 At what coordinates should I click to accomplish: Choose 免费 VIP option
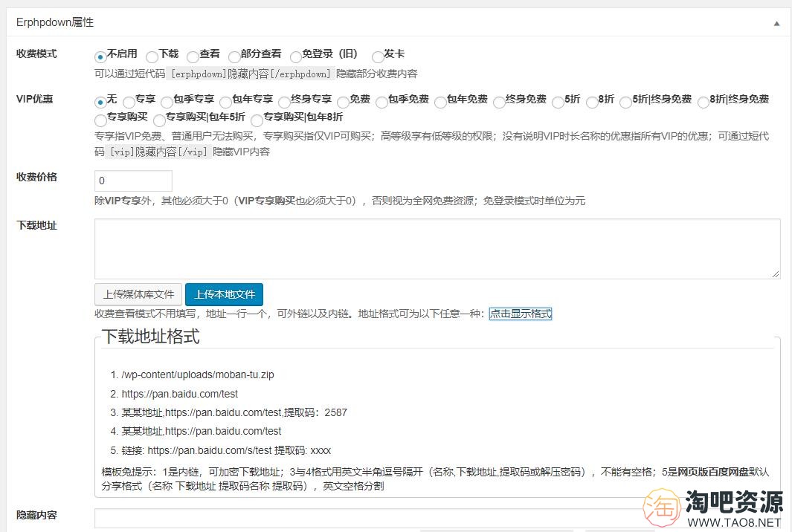(343, 102)
